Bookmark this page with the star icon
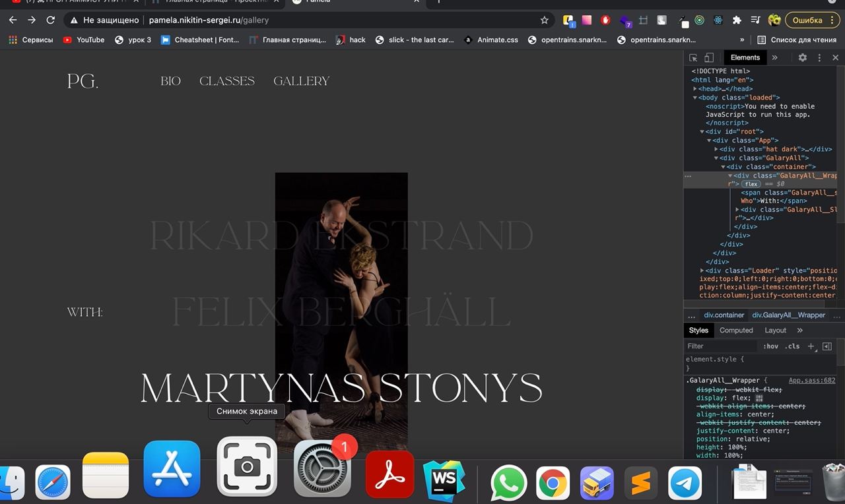 coord(544,20)
